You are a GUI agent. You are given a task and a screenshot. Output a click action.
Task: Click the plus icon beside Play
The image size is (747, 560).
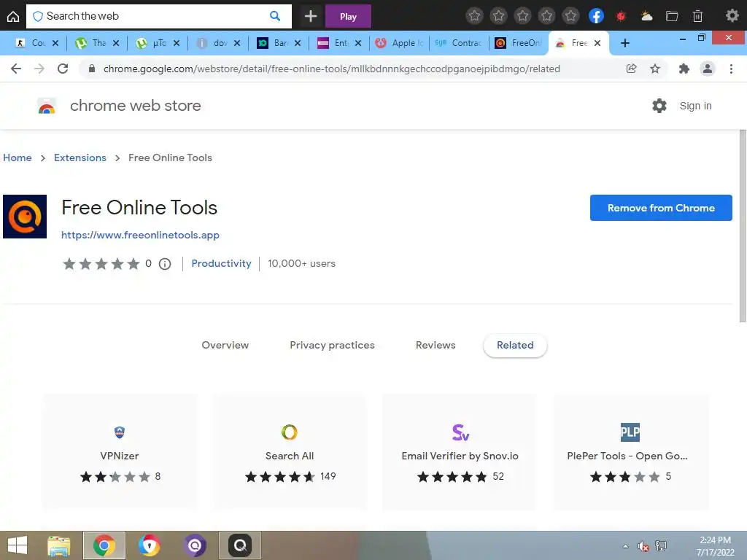311,16
